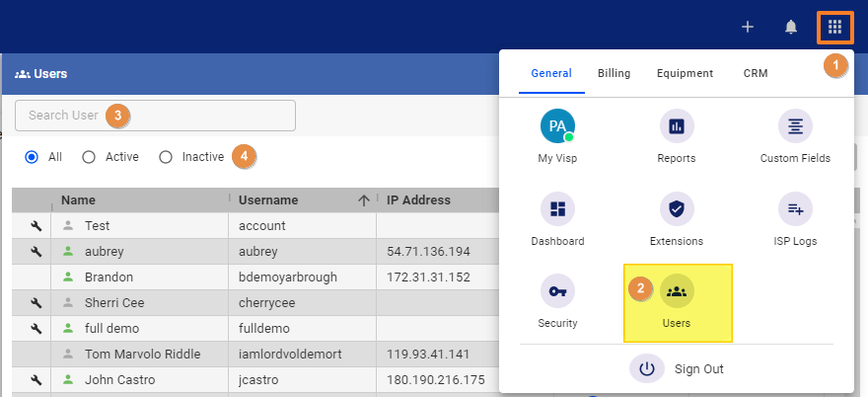Click the username jcastro
868x397 pixels.
point(258,380)
